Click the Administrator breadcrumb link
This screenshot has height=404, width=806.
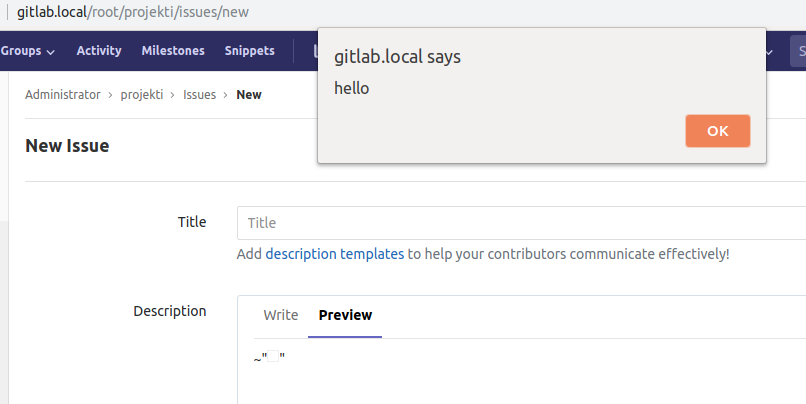pos(62,95)
